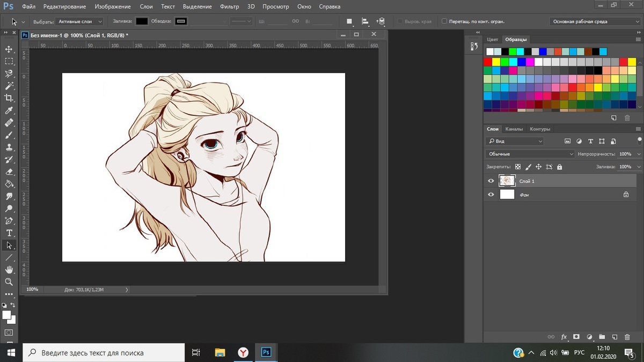
Task: Select the Eyedropper tool
Action: [9, 110]
